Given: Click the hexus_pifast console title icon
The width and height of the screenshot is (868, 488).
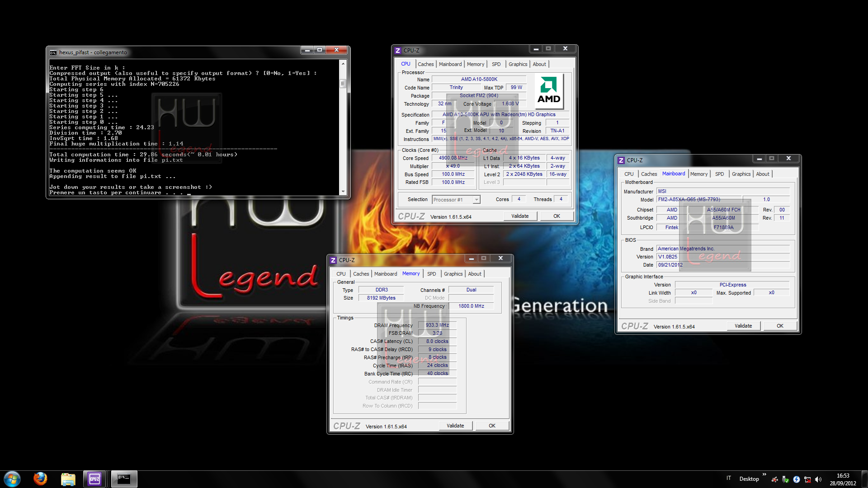Looking at the screenshot, I should [x=53, y=52].
